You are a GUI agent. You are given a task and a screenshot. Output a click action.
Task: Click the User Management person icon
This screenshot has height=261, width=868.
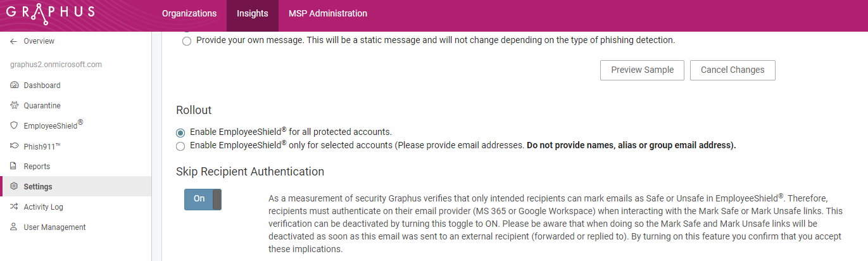point(15,227)
